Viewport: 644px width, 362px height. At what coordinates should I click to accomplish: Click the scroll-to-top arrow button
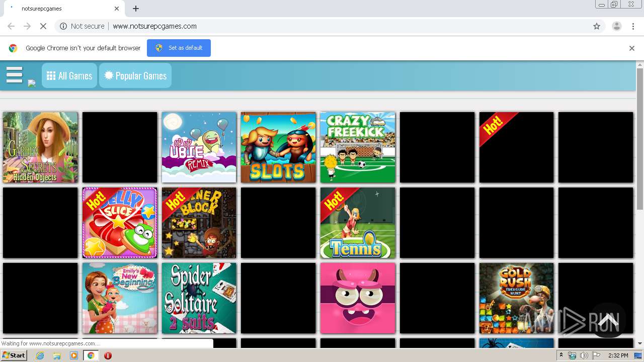608,320
